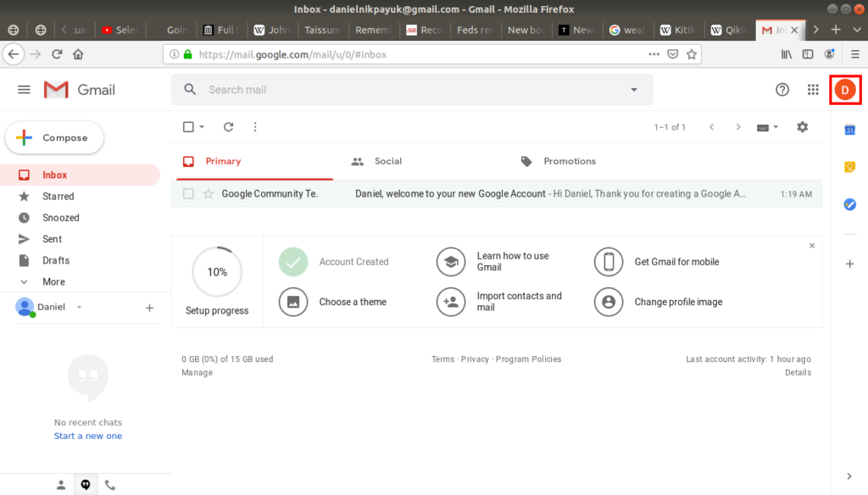
Task: Focus the Search mail field
Action: tap(412, 90)
